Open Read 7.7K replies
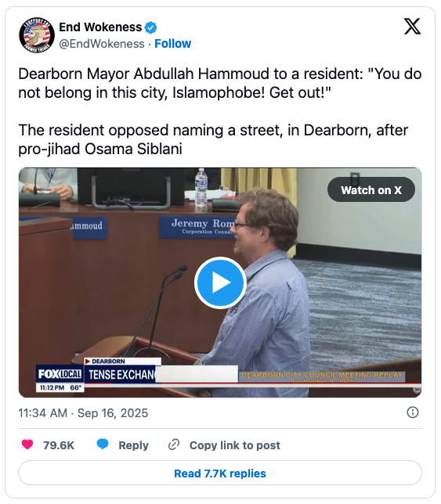Image resolution: width=441 pixels, height=504 pixels. (x=220, y=473)
